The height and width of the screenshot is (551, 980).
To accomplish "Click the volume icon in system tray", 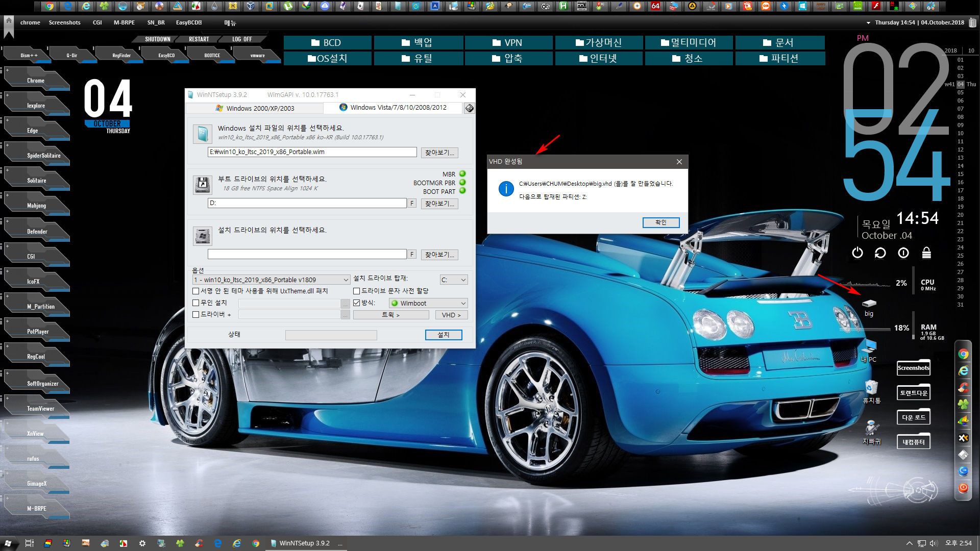I will 934,543.
